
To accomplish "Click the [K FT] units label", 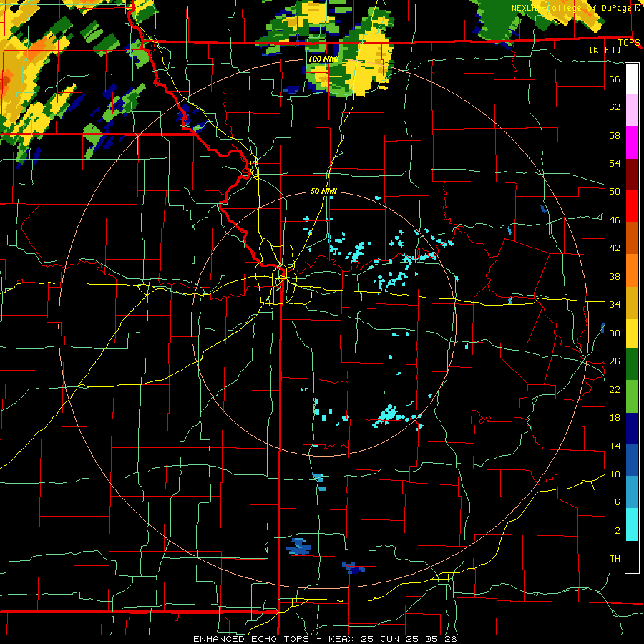I will pos(605,49).
